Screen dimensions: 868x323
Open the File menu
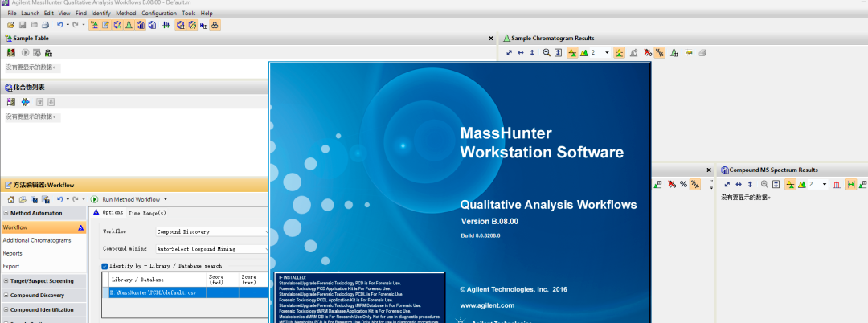[11, 13]
